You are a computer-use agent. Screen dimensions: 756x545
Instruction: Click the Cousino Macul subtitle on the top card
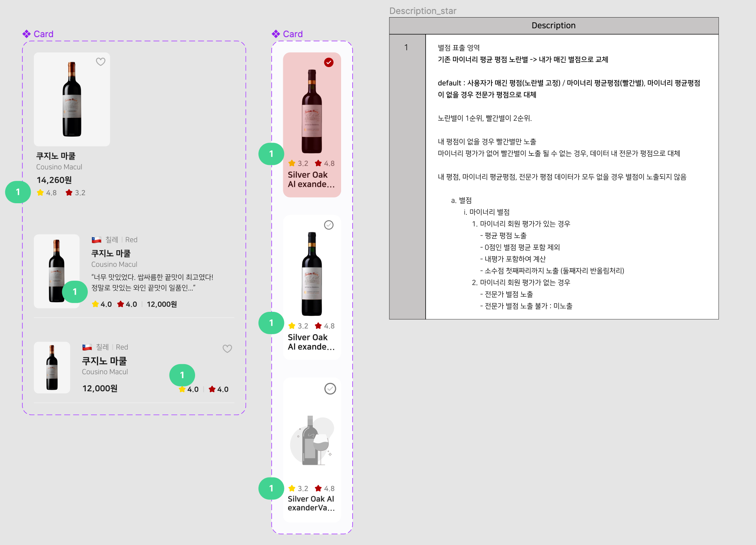tap(59, 167)
